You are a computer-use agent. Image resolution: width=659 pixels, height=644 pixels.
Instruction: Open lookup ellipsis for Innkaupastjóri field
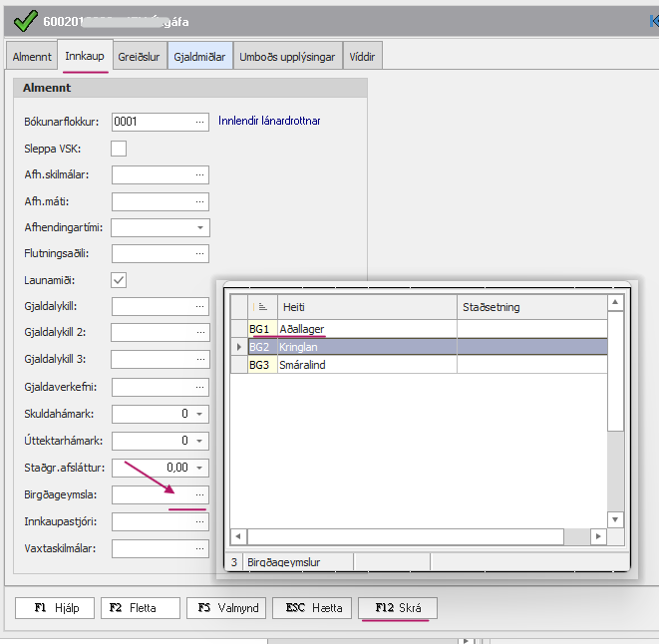[x=199, y=521]
